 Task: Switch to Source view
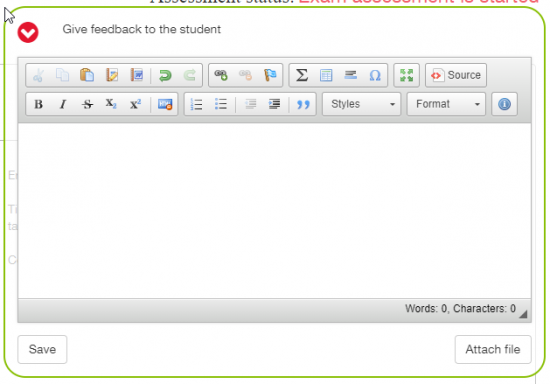tap(456, 75)
